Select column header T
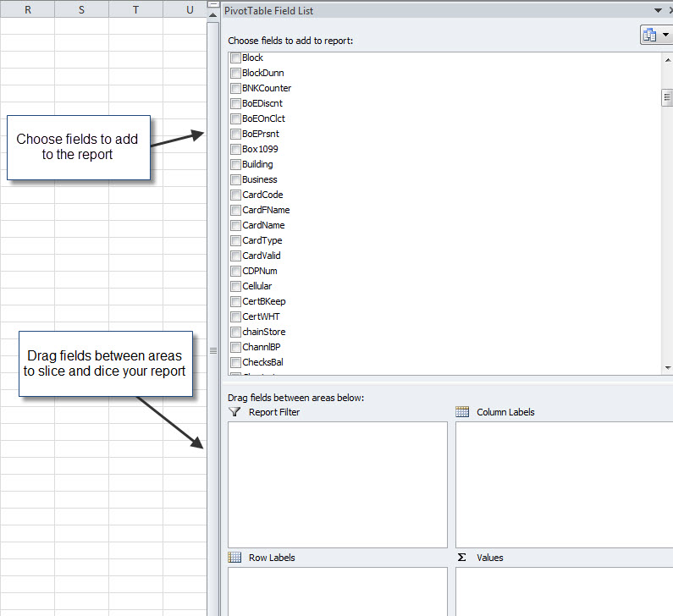The image size is (673, 616). (135, 9)
